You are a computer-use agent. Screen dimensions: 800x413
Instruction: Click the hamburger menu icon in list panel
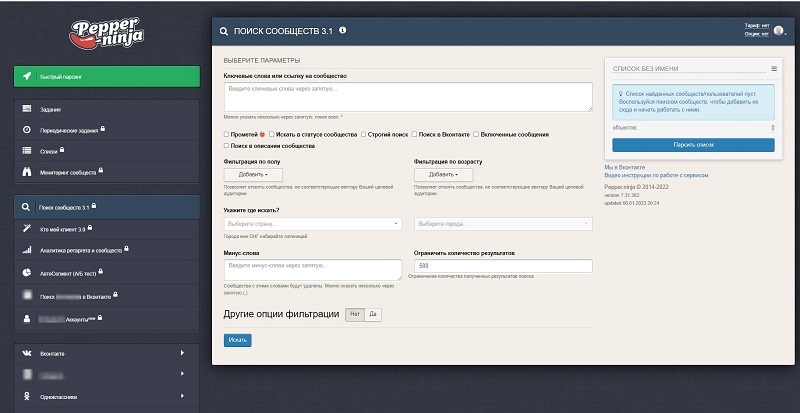point(773,68)
